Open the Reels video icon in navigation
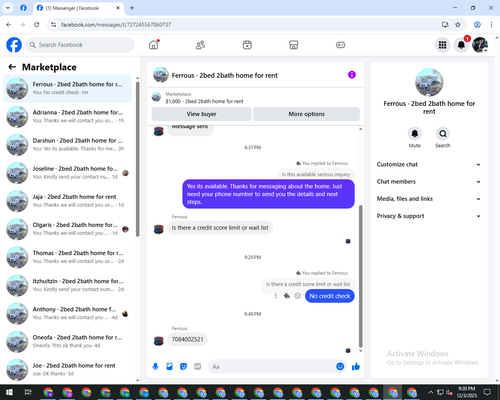Viewport: 500px width, 400px height. (x=247, y=45)
